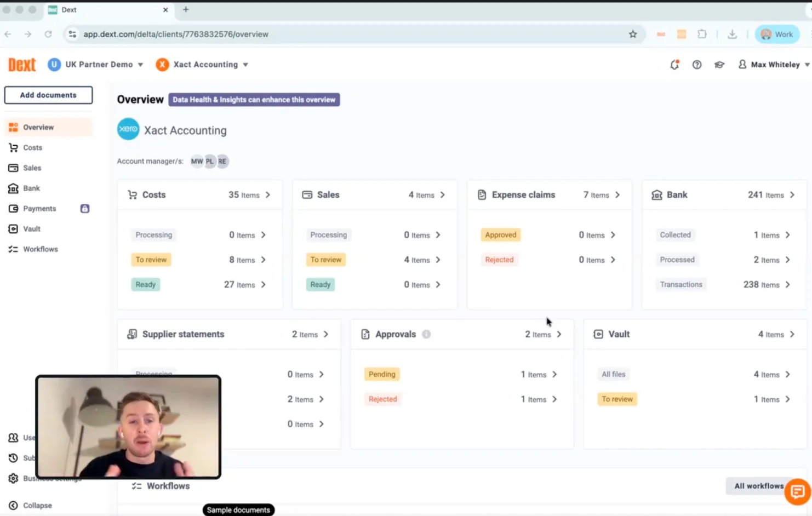812x516 pixels.
Task: Open Bank in the sidebar
Action: 48,188
